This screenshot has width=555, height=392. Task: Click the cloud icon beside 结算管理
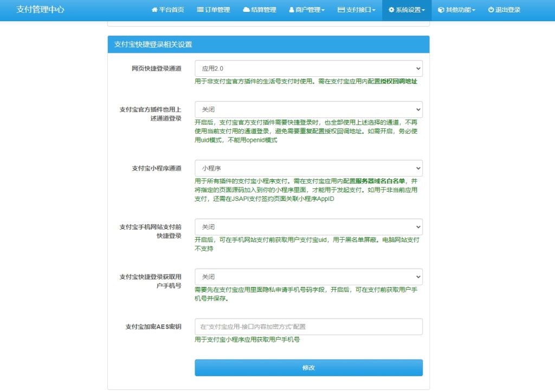pos(246,10)
